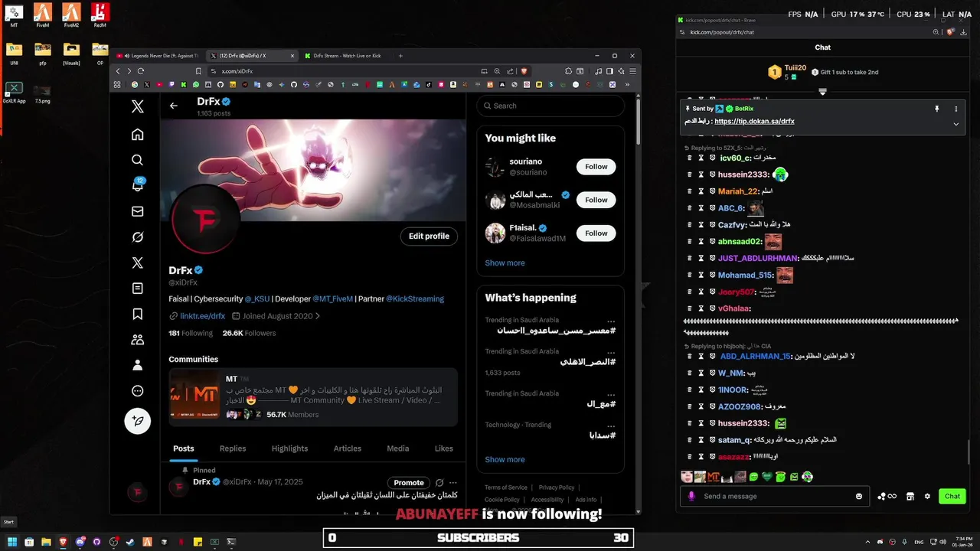
Task: Open Messages envelope icon in X sidebar
Action: tap(138, 211)
